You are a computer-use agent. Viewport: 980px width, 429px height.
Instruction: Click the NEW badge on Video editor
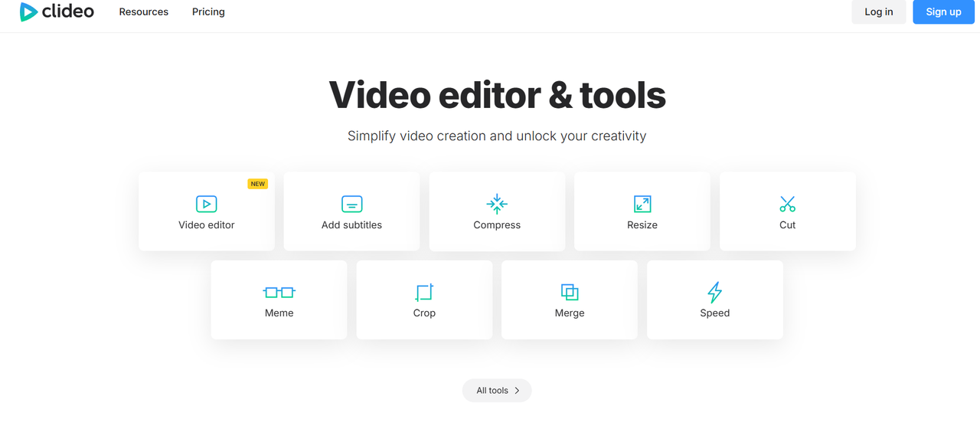pyautogui.click(x=258, y=184)
